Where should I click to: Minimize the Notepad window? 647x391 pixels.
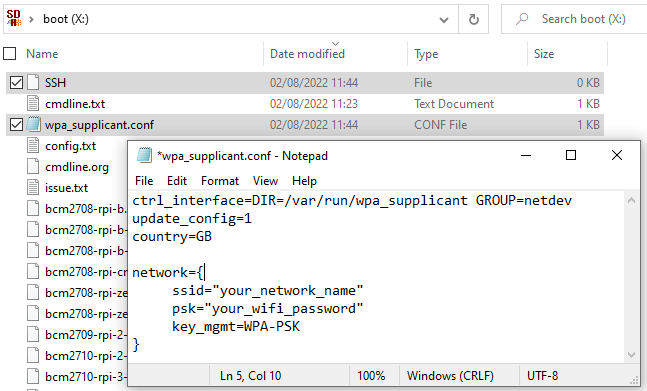tap(526, 155)
